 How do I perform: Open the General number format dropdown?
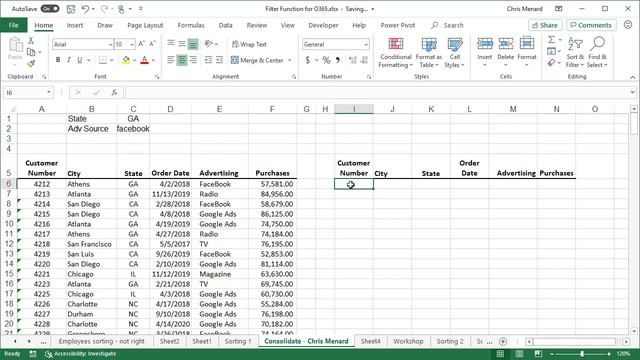pyautogui.click(x=366, y=44)
